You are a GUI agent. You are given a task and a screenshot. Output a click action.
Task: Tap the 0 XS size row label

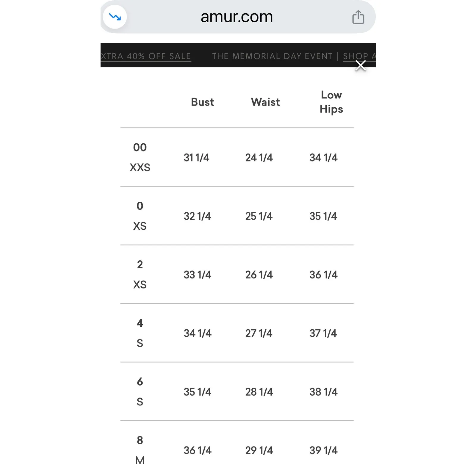coord(140,216)
